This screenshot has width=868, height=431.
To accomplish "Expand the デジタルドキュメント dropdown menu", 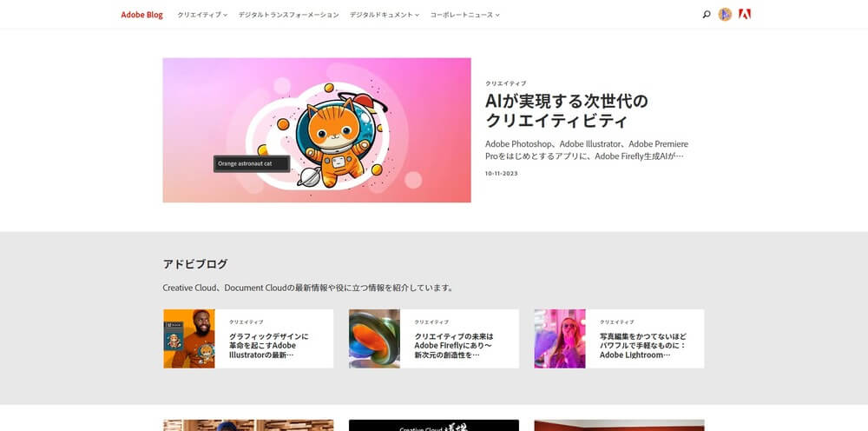I will click(x=385, y=15).
